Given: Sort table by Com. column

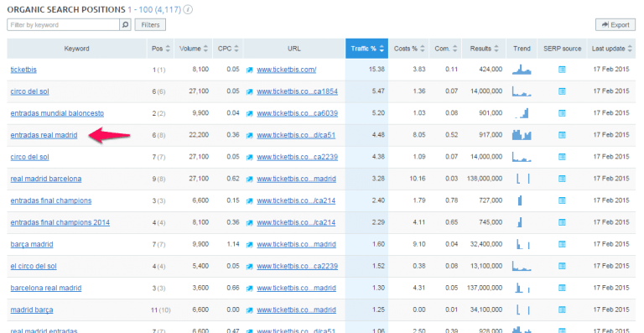Looking at the screenshot, I should click(445, 49).
